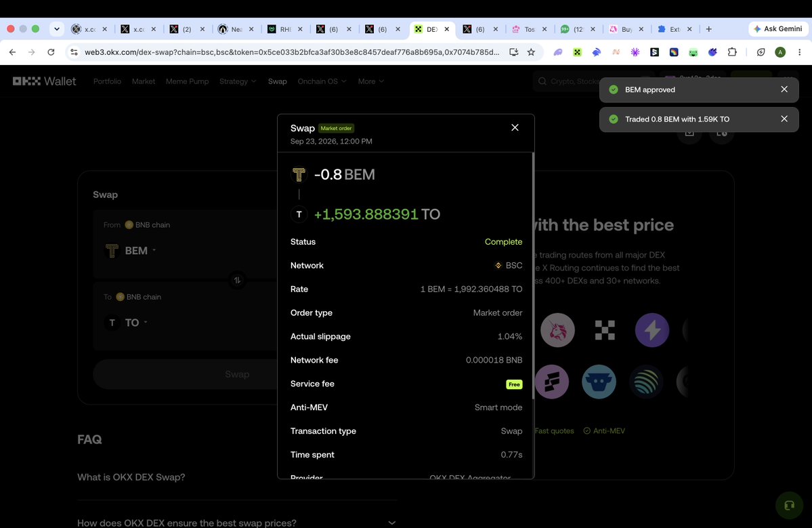Click the swap direction arrows icon
This screenshot has height=528, width=812.
click(237, 280)
